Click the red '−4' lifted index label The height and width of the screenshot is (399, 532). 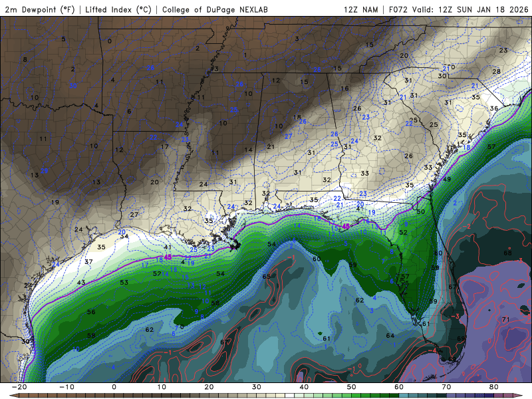(x=432, y=350)
